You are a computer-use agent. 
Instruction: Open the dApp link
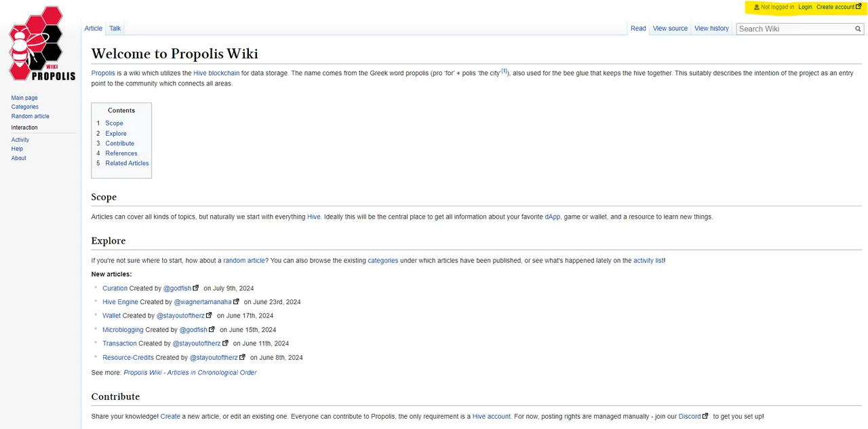553,217
